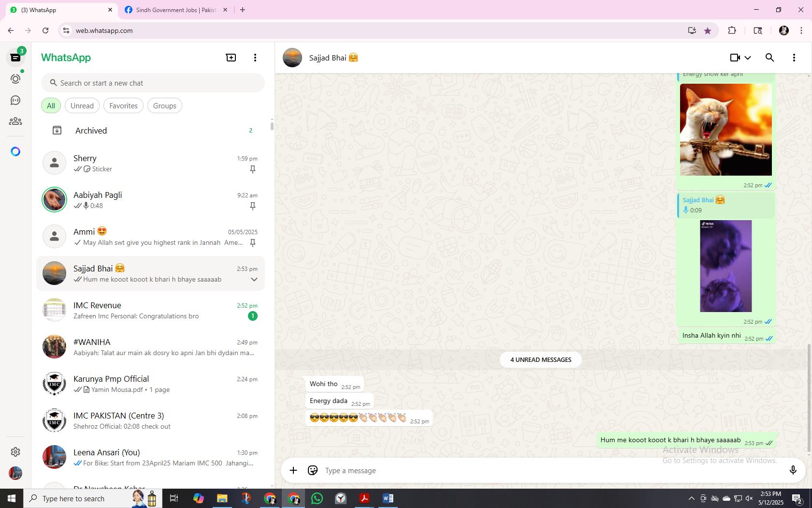
Task: Open Aabiyah Pagli's status ring avatar
Action: click(x=54, y=199)
